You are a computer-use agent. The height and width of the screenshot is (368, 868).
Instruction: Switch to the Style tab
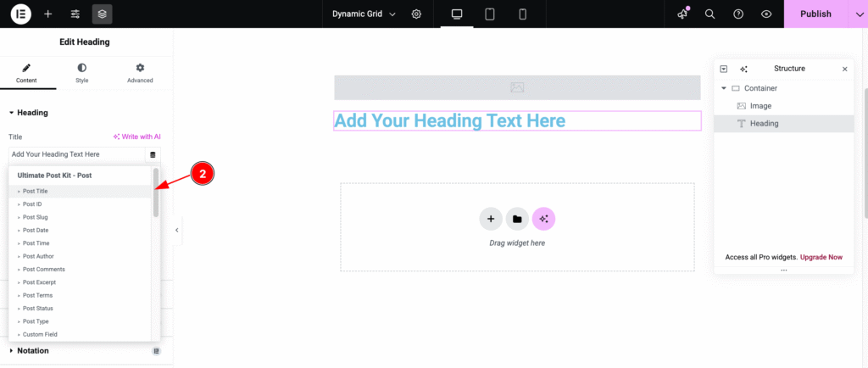pos(81,72)
